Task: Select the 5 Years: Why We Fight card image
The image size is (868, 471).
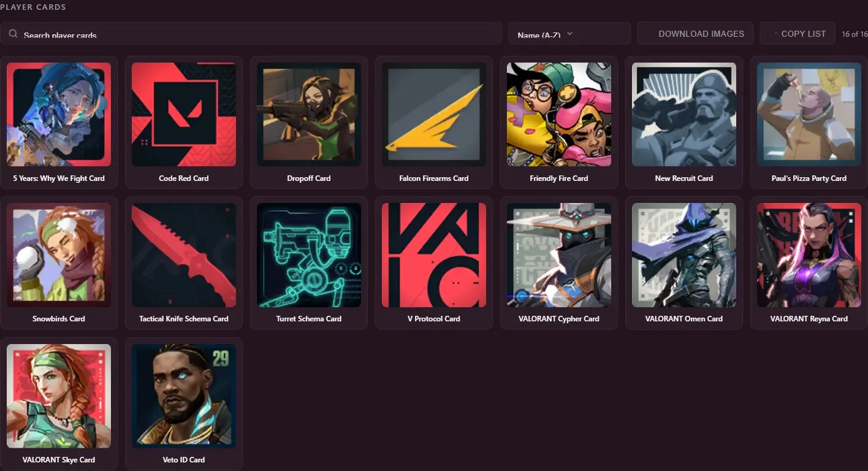Action: click(x=59, y=114)
